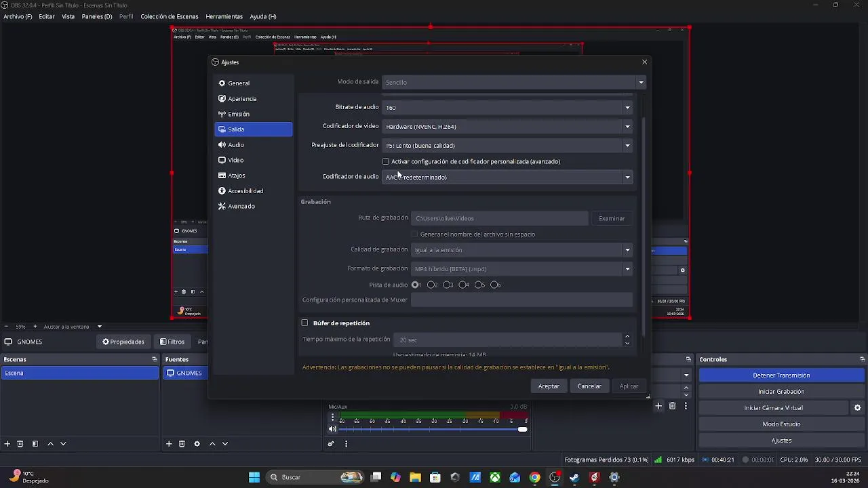Open the Modo de salida dropdown

click(514, 82)
